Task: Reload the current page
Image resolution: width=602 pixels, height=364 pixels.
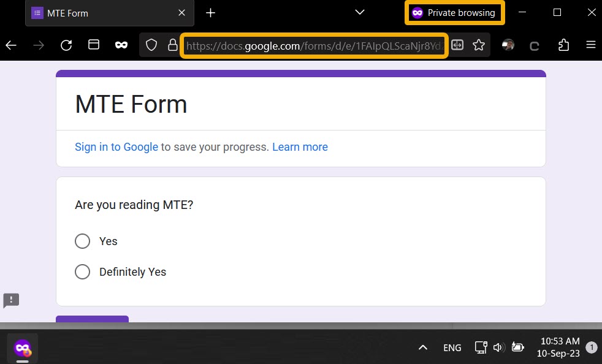Action: pos(66,45)
